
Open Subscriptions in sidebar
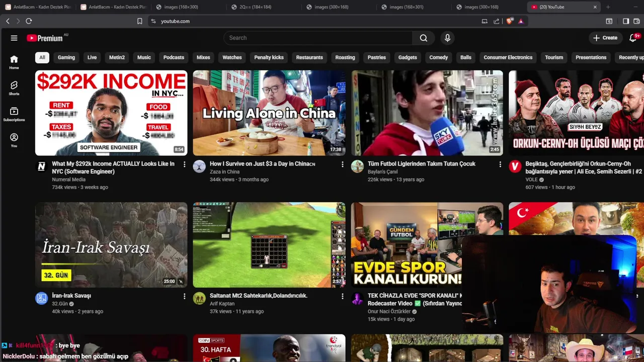click(14, 114)
